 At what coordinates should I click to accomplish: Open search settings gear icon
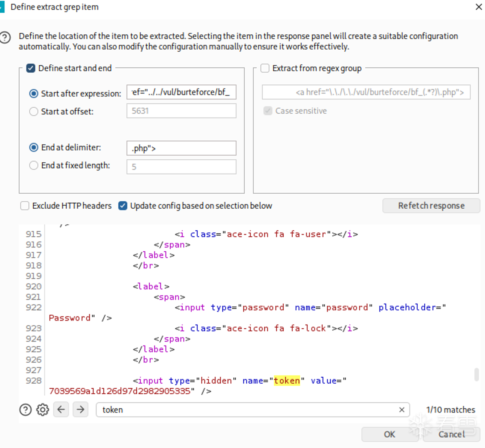pos(43,410)
